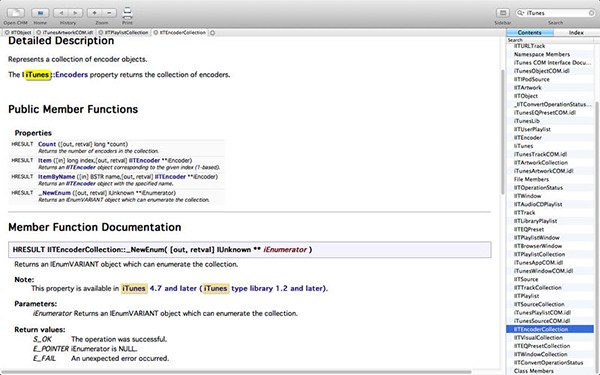Open a CHM file with toolbar button
The height and width of the screenshot is (375, 600).
click(x=16, y=13)
